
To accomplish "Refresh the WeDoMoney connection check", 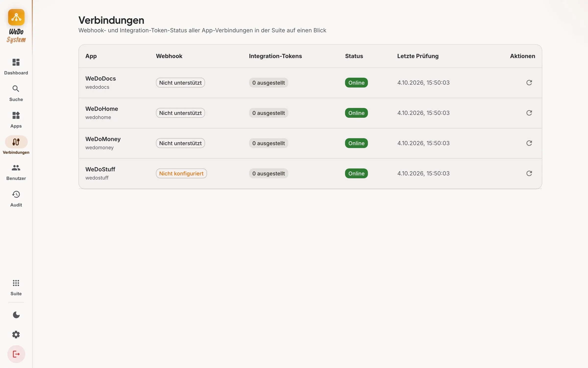I will [x=529, y=143].
